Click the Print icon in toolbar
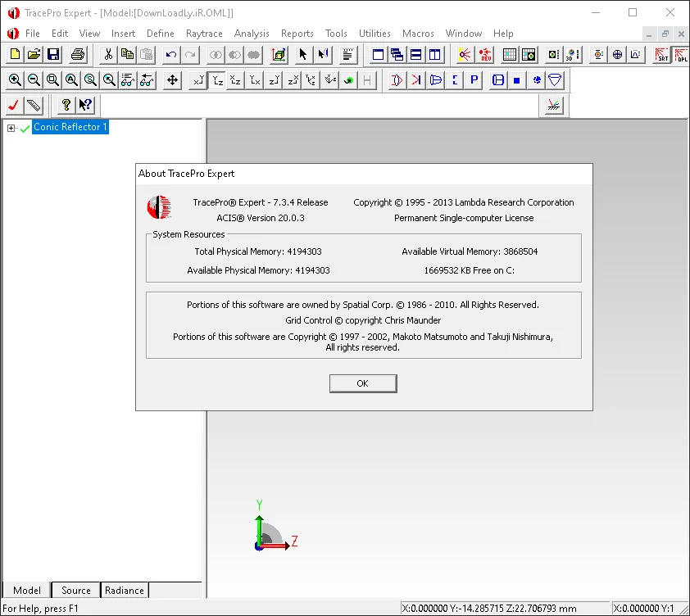This screenshot has width=690, height=616. 78,55
